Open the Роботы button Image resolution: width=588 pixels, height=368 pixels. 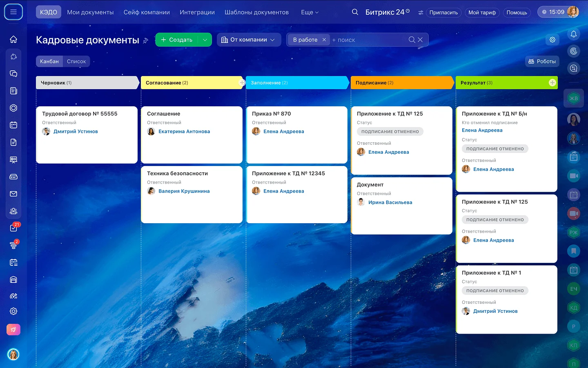point(542,61)
